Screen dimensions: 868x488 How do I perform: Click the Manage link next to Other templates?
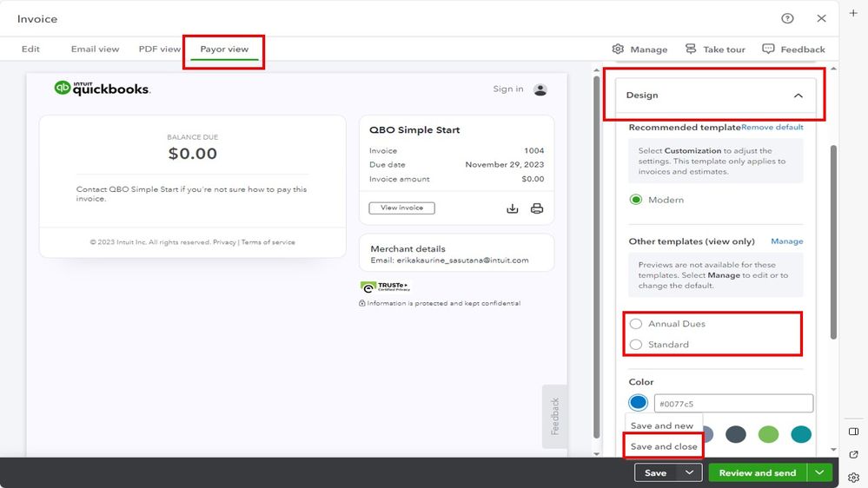[787, 241]
